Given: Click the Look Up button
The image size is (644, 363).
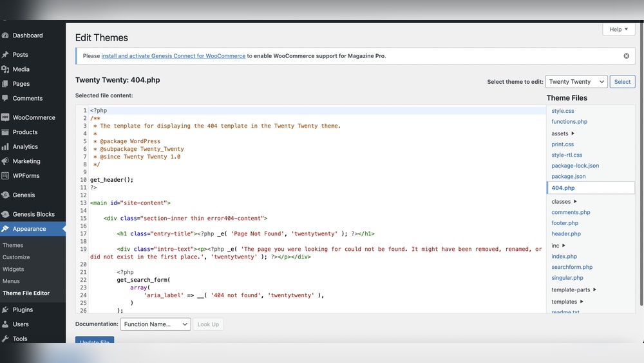Looking at the screenshot, I should pyautogui.click(x=208, y=324).
